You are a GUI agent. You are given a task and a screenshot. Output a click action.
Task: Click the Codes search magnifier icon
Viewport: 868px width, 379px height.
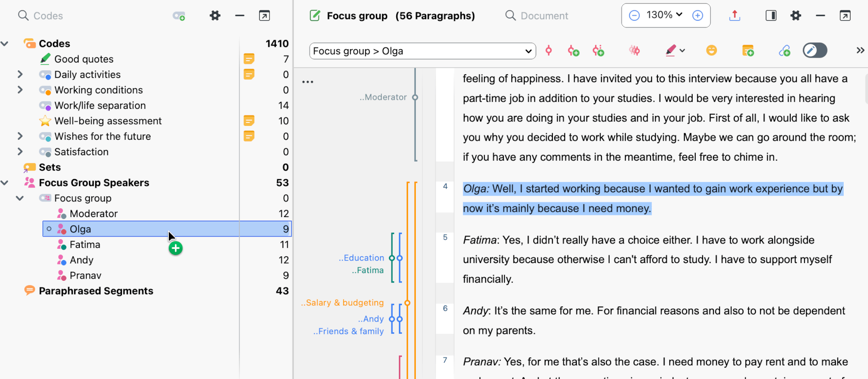(23, 16)
